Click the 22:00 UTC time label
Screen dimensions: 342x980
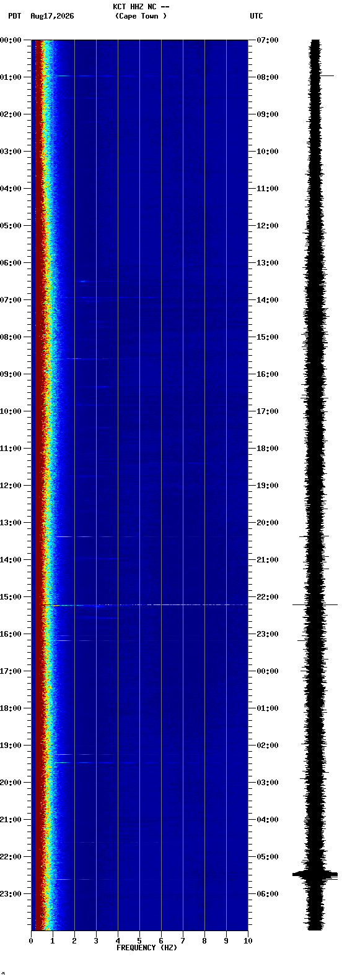(x=267, y=597)
